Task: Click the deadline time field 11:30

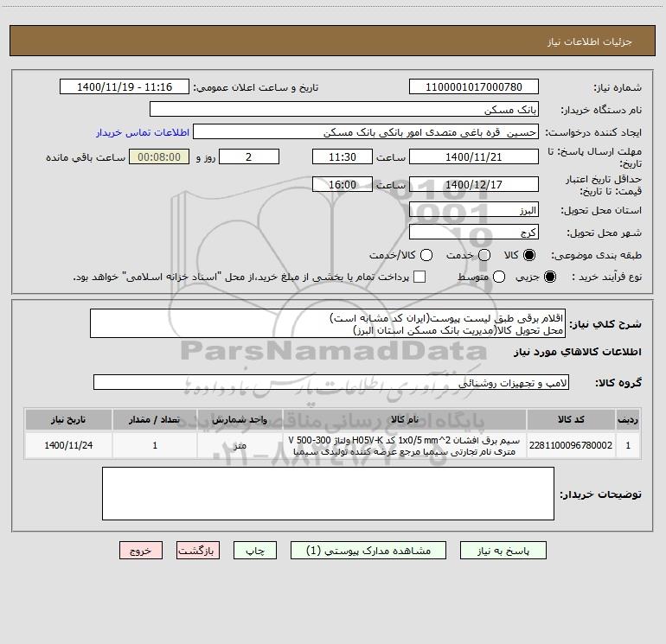Action: pos(343,156)
